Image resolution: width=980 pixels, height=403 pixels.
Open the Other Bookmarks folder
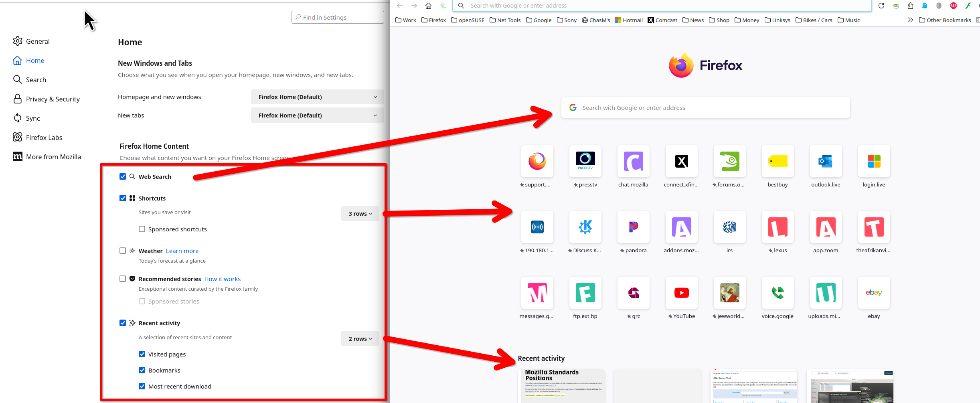coord(945,20)
